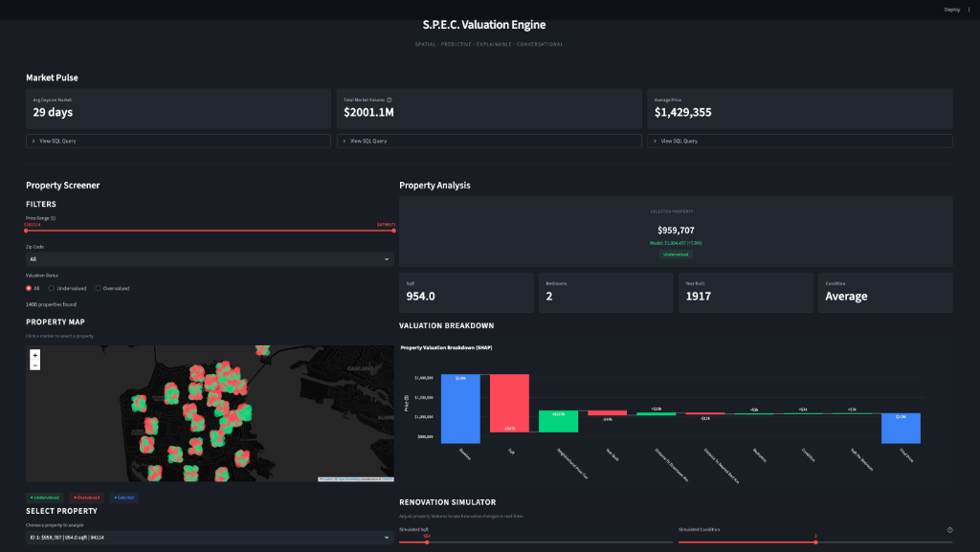Screen dimensions: 980x552
Task: Click the red Sqft bar in chart
Action: tap(509, 403)
